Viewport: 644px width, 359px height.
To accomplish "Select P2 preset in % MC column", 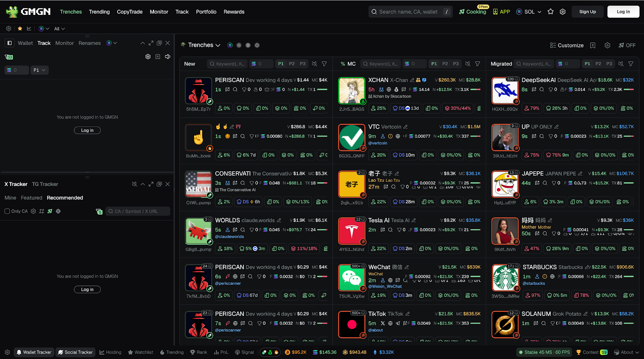I will (445, 64).
